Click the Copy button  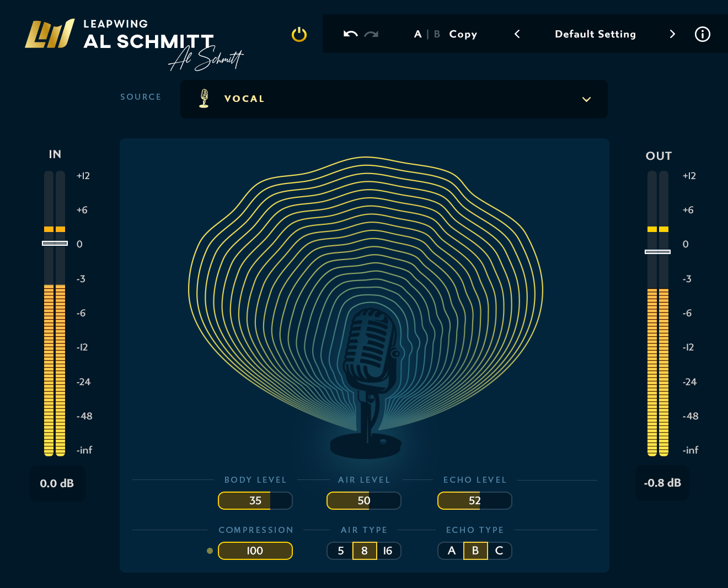coord(463,34)
